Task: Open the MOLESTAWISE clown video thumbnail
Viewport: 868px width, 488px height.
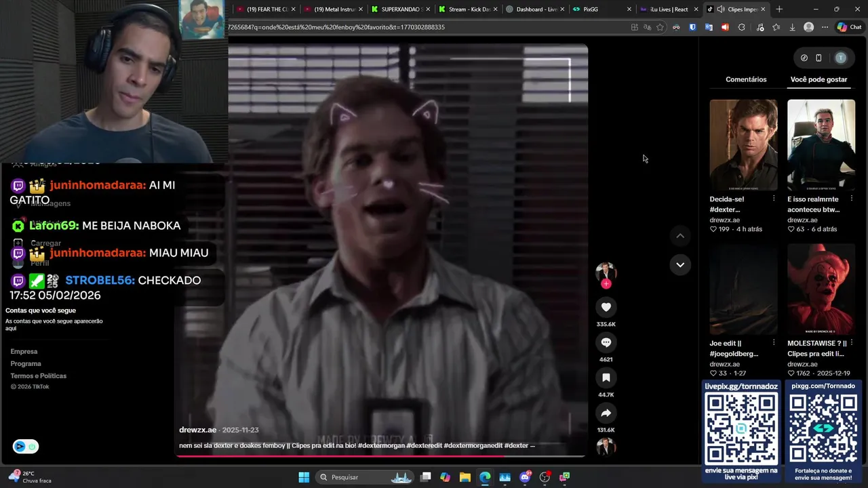Action: click(x=821, y=289)
